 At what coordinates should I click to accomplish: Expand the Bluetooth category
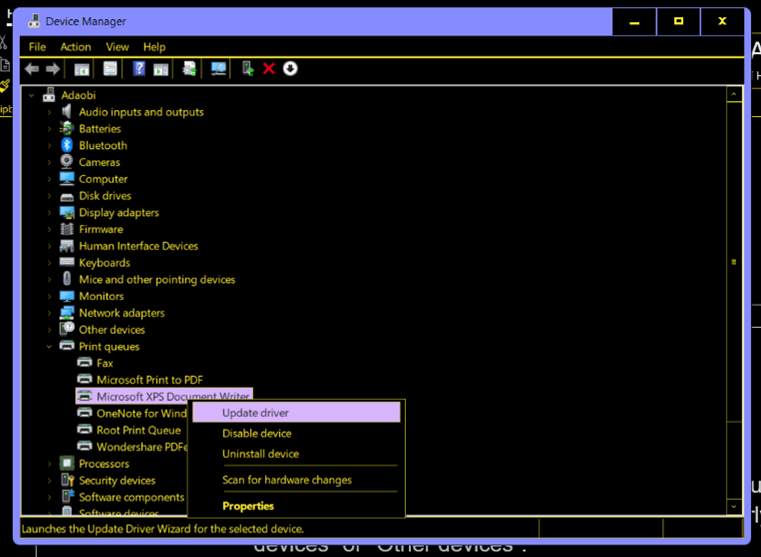(x=49, y=146)
